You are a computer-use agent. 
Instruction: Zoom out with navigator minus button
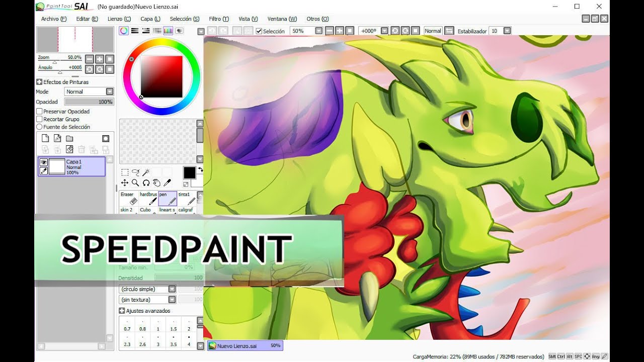coord(89,59)
